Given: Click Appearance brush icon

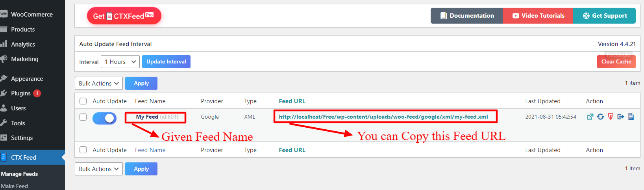Looking at the screenshot, I should click(x=4, y=78).
